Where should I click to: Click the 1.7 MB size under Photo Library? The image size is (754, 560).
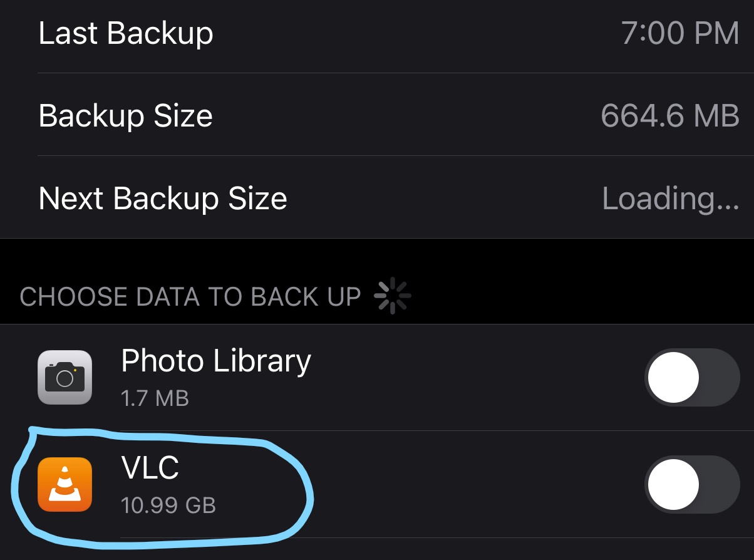(155, 398)
